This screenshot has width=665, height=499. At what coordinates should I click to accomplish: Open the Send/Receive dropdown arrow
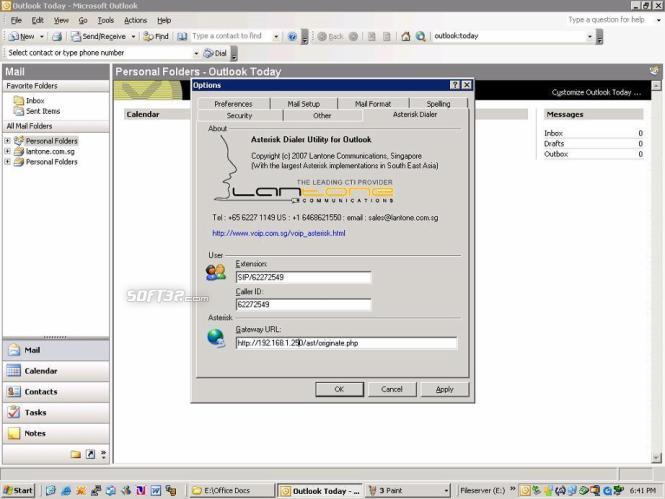pos(133,37)
